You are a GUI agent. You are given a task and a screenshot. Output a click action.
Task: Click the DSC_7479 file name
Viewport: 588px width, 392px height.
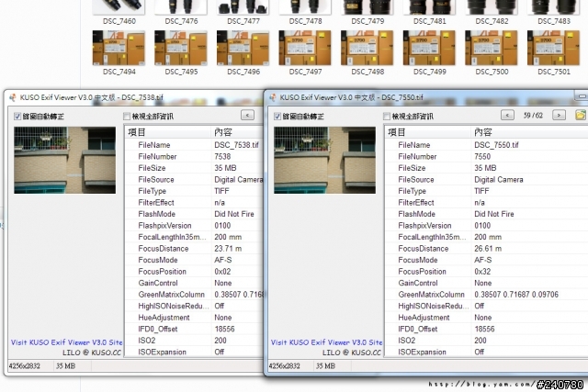click(x=367, y=21)
